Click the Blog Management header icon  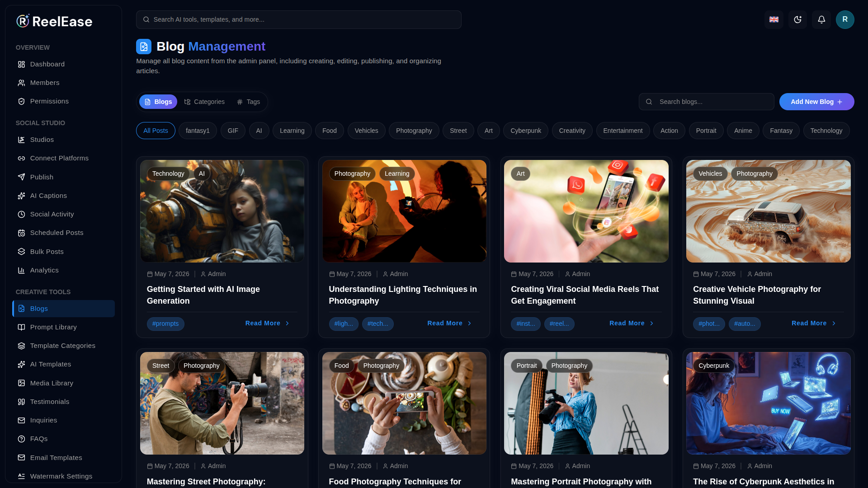click(x=144, y=47)
